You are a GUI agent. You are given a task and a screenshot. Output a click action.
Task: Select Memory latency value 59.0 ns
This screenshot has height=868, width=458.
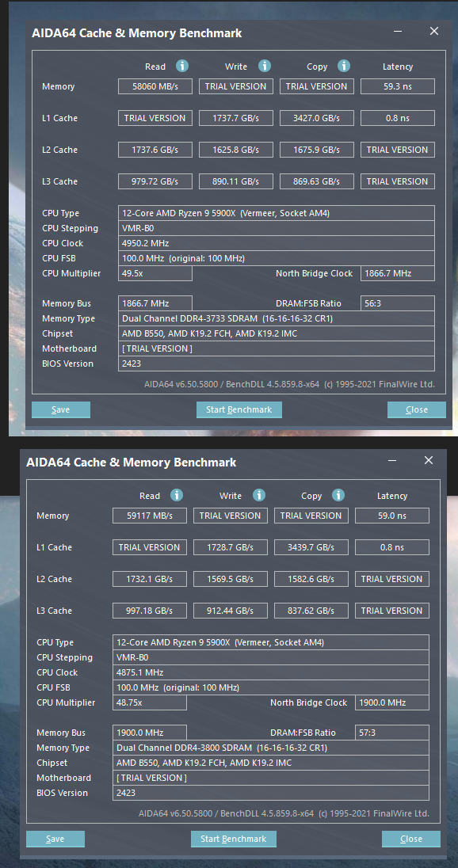(x=392, y=516)
